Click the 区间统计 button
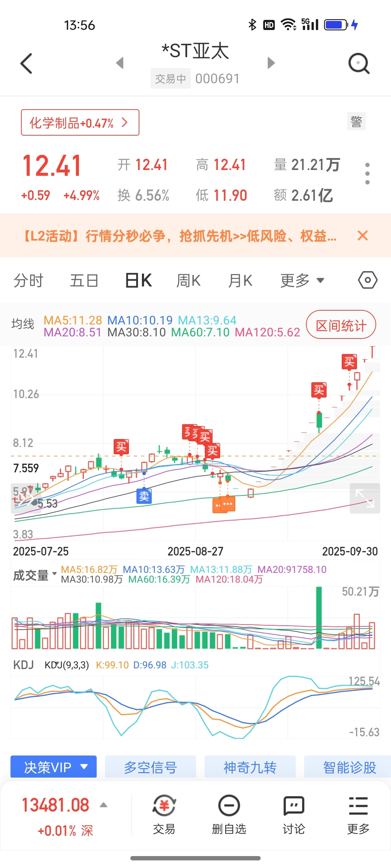The height and width of the screenshot is (868, 391). [341, 325]
